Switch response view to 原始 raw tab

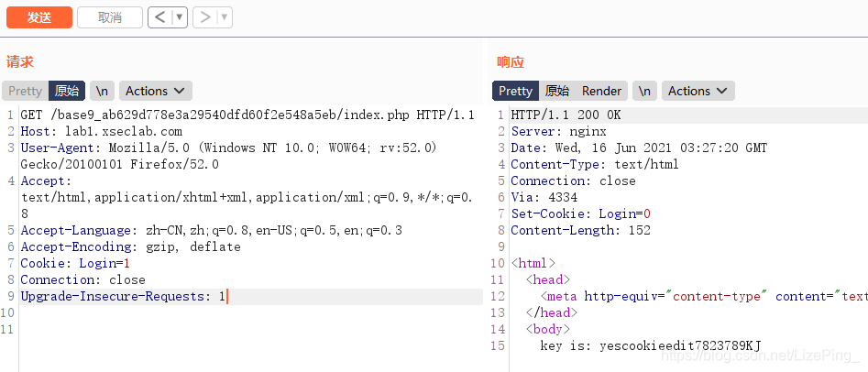coord(557,91)
